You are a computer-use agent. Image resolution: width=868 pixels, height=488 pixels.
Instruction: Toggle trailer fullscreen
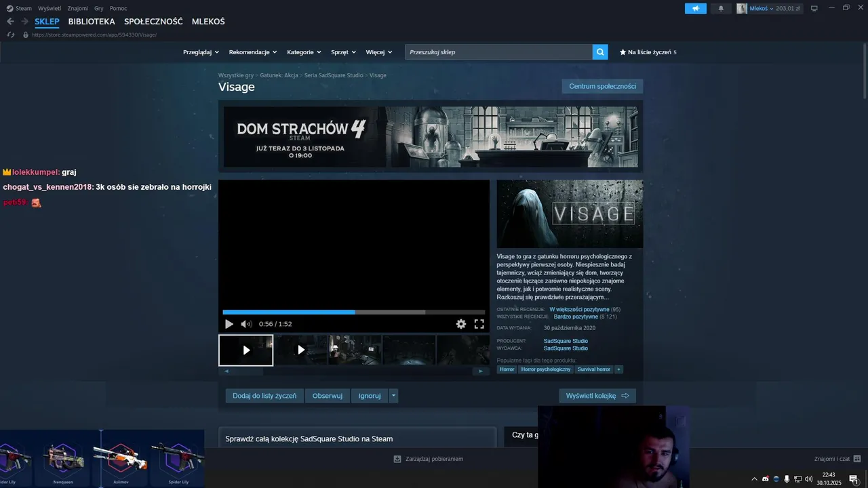click(x=479, y=324)
